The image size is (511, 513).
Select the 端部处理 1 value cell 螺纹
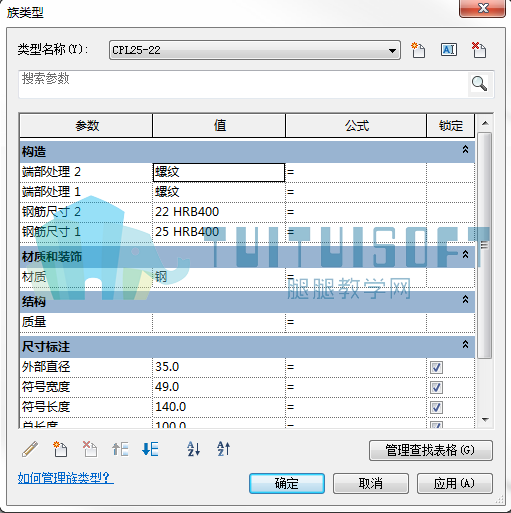219,192
